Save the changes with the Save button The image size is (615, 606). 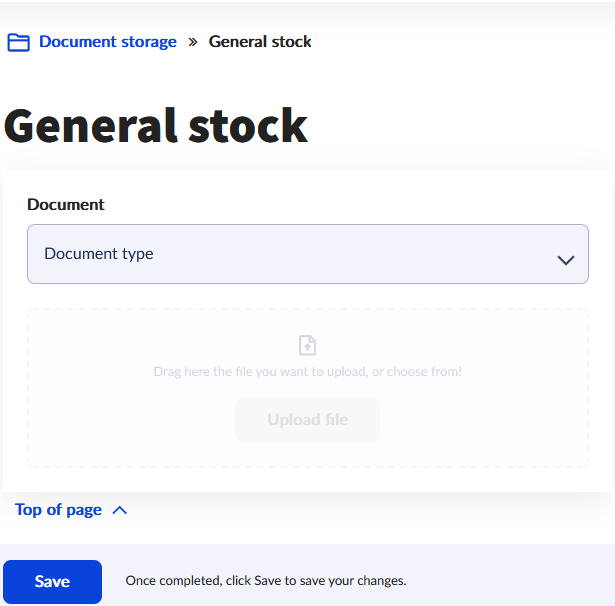click(x=52, y=582)
